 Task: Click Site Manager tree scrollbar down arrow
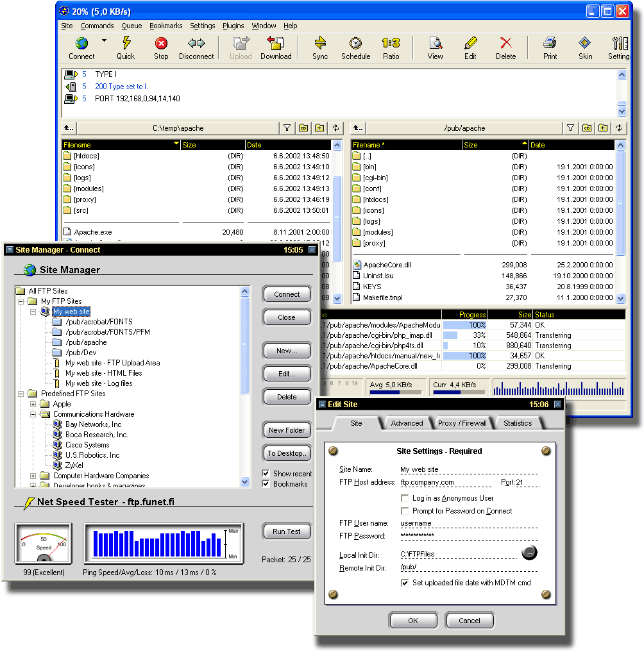[x=244, y=482]
